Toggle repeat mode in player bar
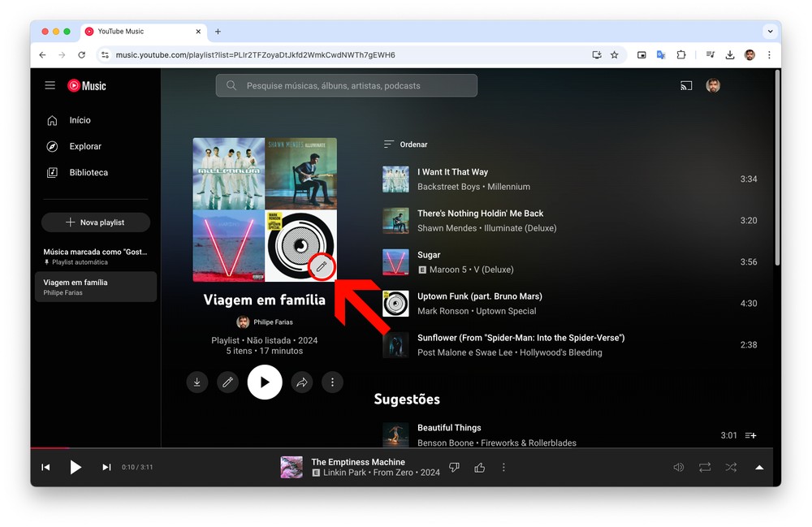Image resolution: width=812 pixels, height=527 pixels. (705, 468)
